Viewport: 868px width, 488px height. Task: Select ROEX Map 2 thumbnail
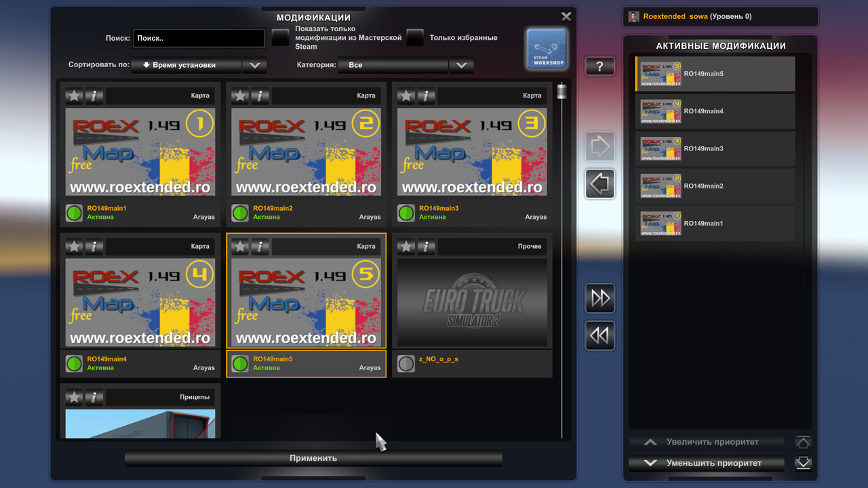pyautogui.click(x=307, y=152)
